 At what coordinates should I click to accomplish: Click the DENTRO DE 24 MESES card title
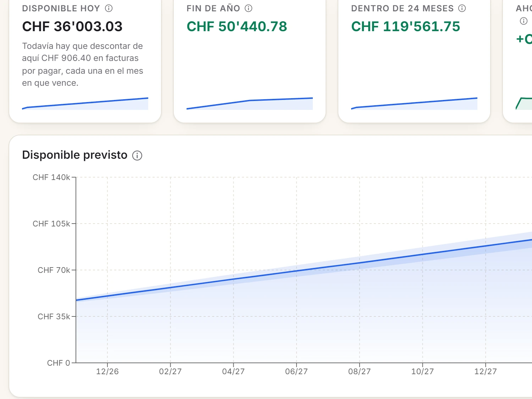403,9
